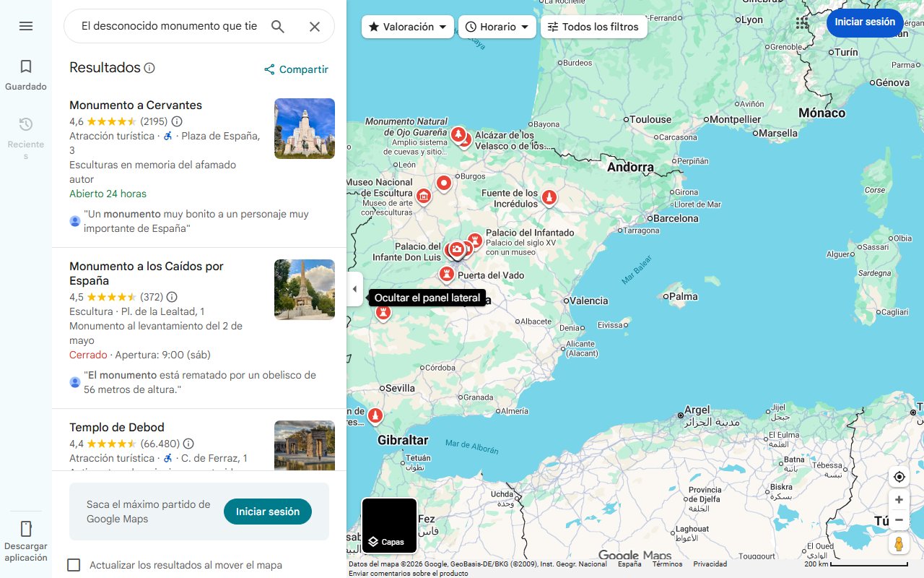This screenshot has height=578, width=924.
Task: Open the main navigation hamburger menu
Action: [25, 26]
